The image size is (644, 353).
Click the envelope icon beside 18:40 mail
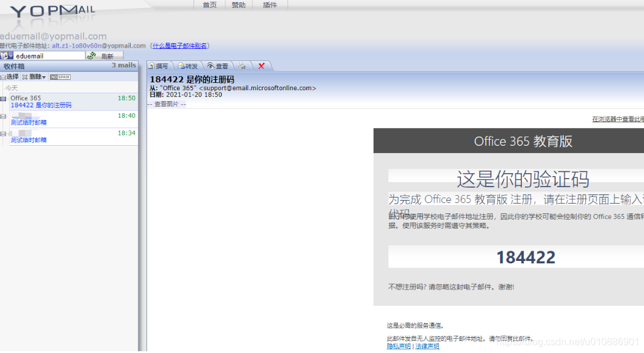3,116
